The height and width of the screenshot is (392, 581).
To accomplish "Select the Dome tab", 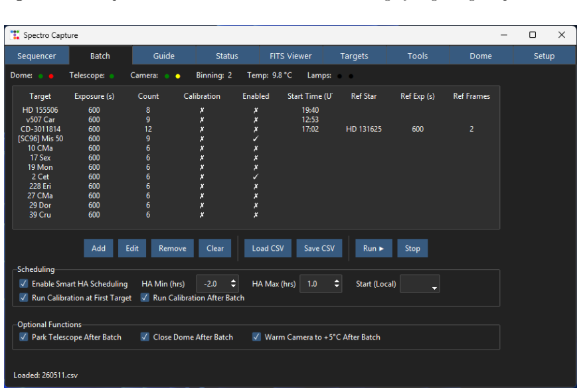I will [x=481, y=56].
